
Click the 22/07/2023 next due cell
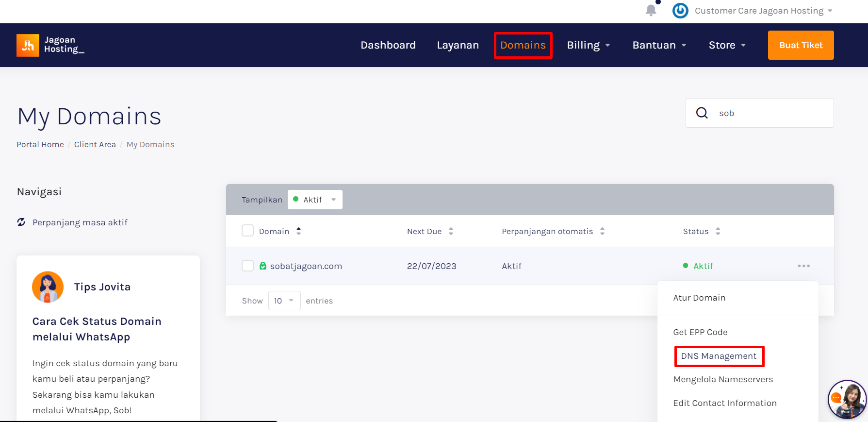point(432,266)
